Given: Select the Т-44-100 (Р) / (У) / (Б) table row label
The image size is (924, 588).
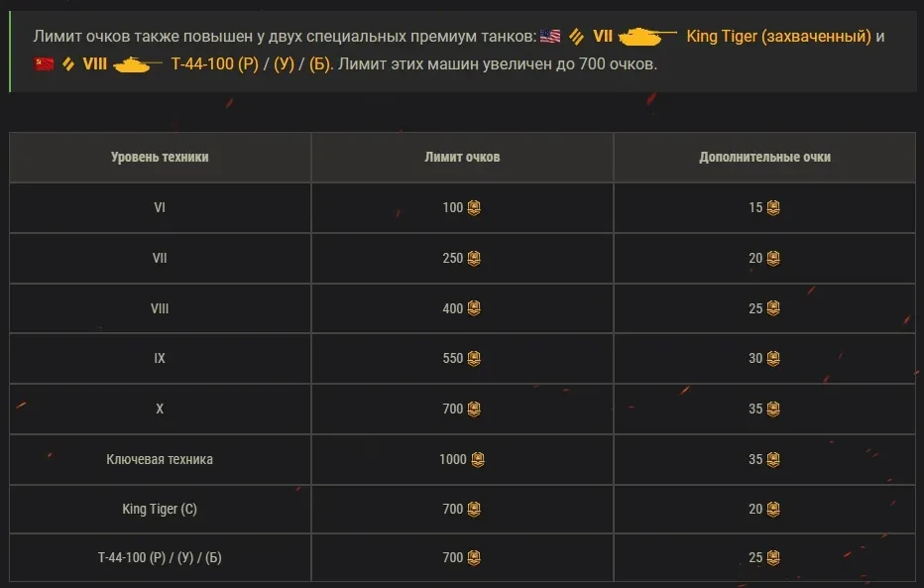Looking at the screenshot, I should [160, 558].
